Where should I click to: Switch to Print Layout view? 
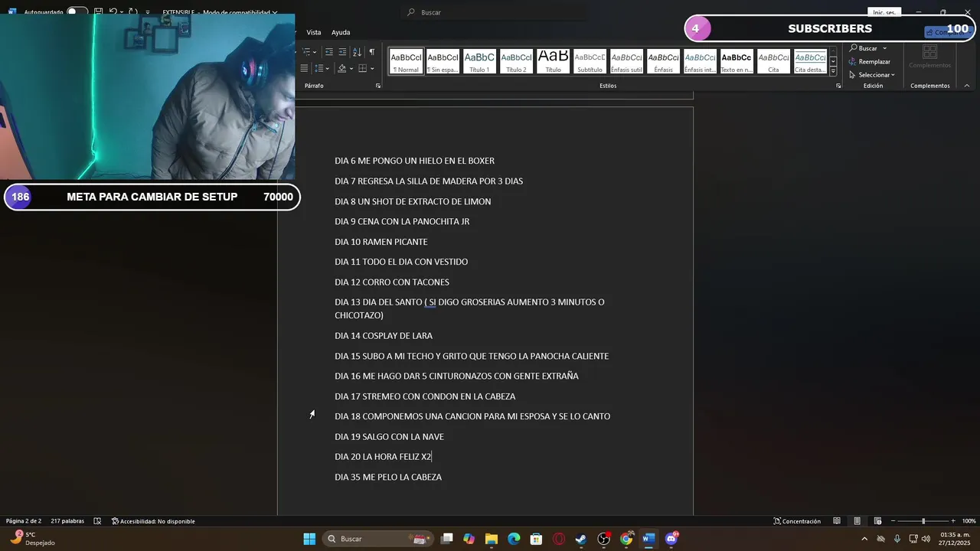857,521
